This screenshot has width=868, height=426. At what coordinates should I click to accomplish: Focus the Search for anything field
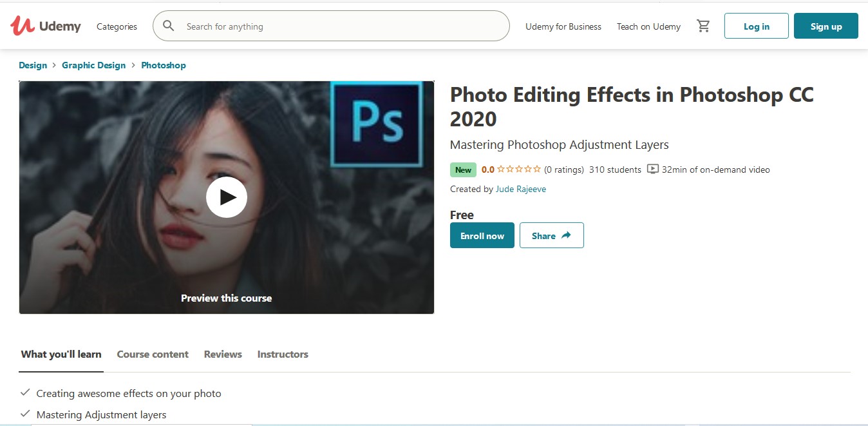coord(331,26)
